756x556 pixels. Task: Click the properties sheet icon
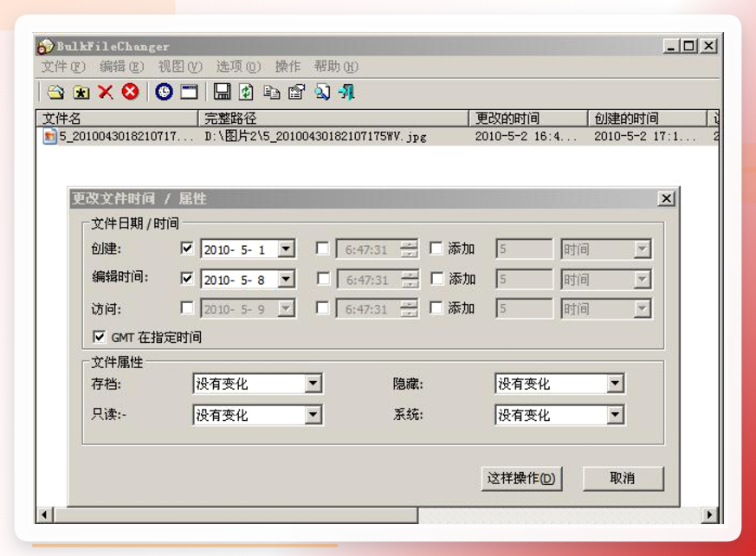coord(296,92)
